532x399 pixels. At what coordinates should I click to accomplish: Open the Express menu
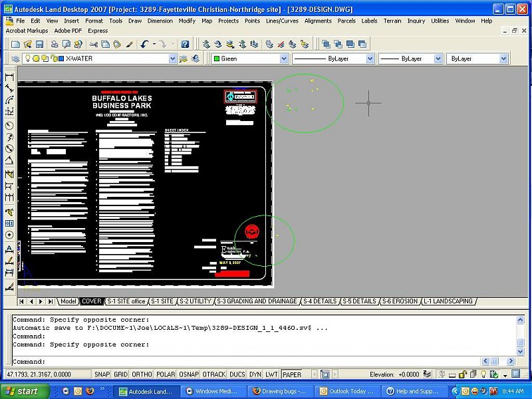pyautogui.click(x=98, y=31)
